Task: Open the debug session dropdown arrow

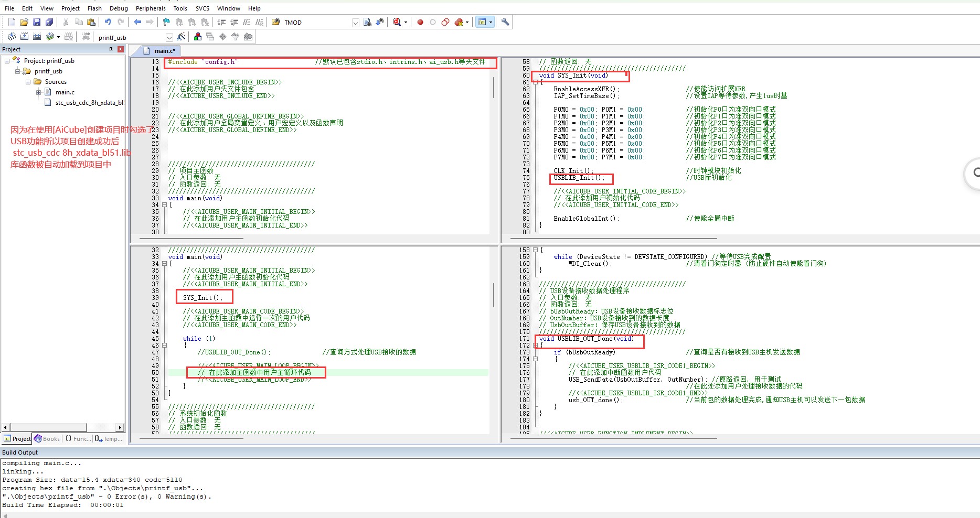Action: point(406,22)
